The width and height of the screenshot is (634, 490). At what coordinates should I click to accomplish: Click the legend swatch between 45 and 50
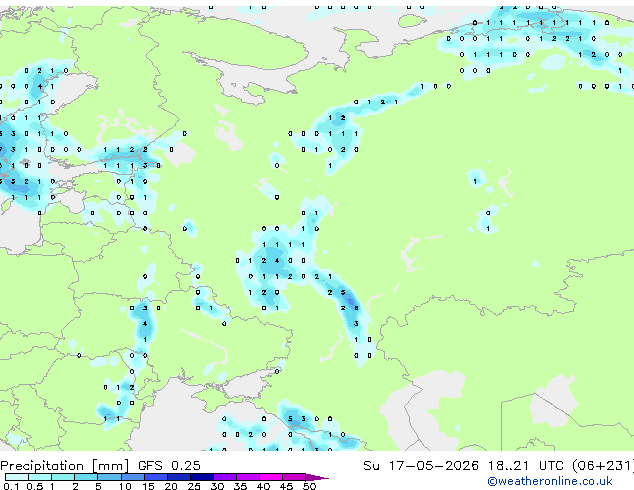click(294, 477)
